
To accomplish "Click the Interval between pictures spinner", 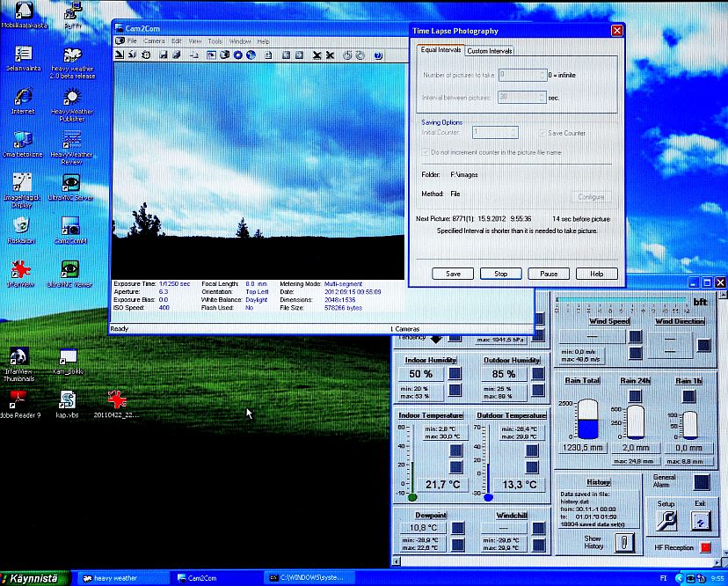I will (x=541, y=97).
